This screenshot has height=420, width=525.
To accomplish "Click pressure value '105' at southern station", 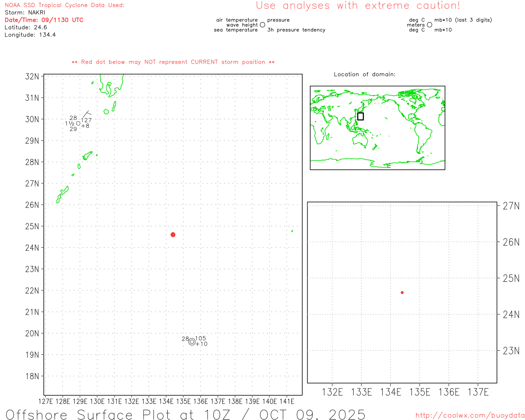I will pyautogui.click(x=201, y=338).
